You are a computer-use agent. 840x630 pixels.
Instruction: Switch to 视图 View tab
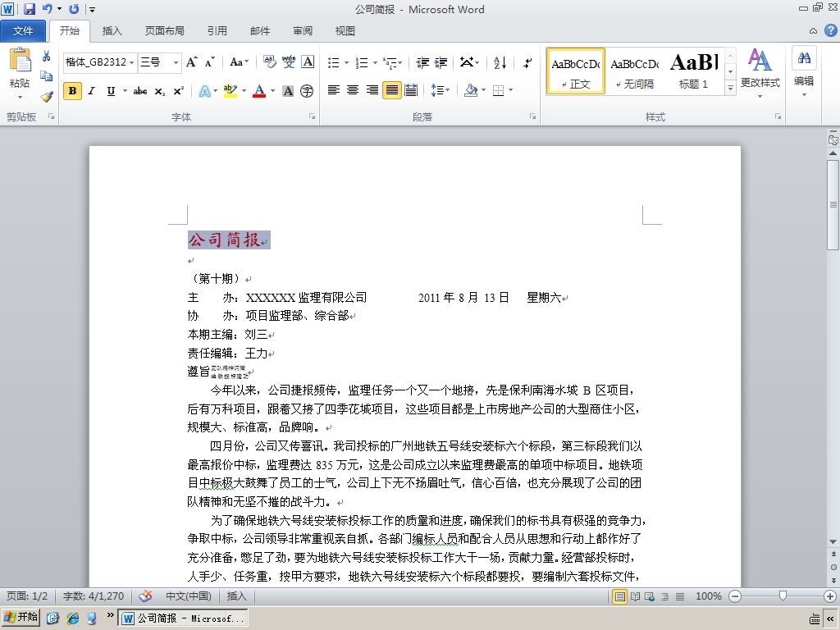pyautogui.click(x=345, y=31)
